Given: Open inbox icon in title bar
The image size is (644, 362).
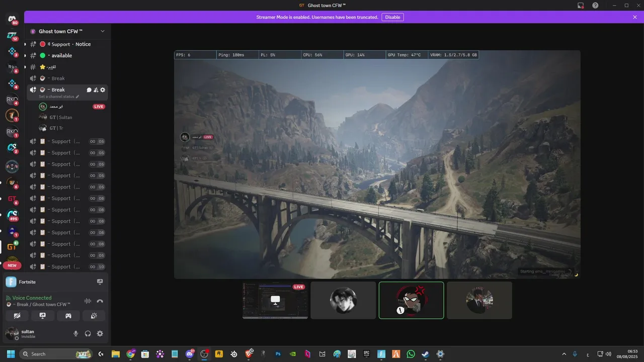Looking at the screenshot, I should pos(581,5).
